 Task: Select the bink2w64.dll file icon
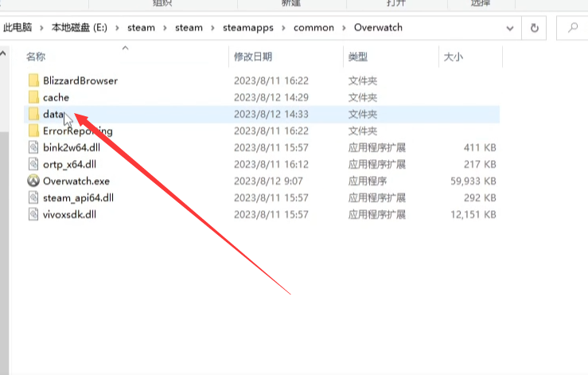click(33, 147)
